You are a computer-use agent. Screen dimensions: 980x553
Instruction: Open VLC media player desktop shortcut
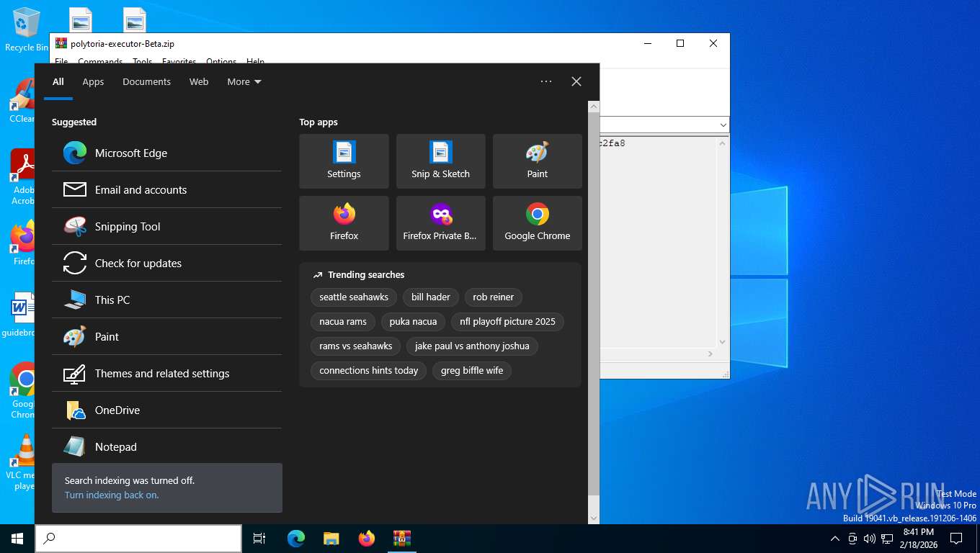(24, 462)
